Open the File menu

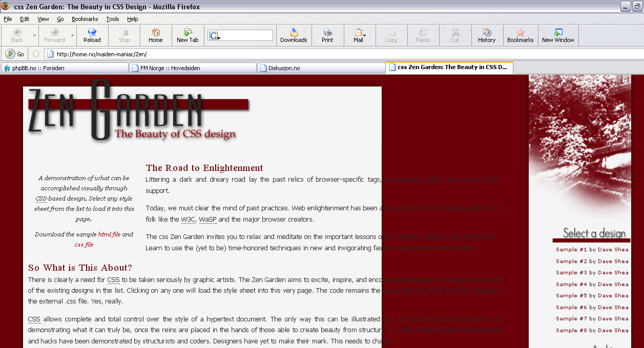click(8, 19)
